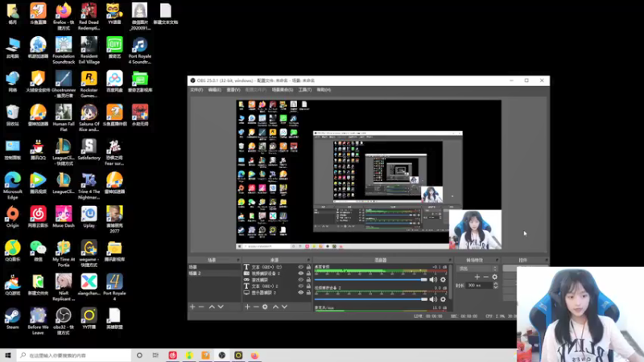Open source properties gear in sources panel
The width and height of the screenshot is (644, 362).
(265, 306)
